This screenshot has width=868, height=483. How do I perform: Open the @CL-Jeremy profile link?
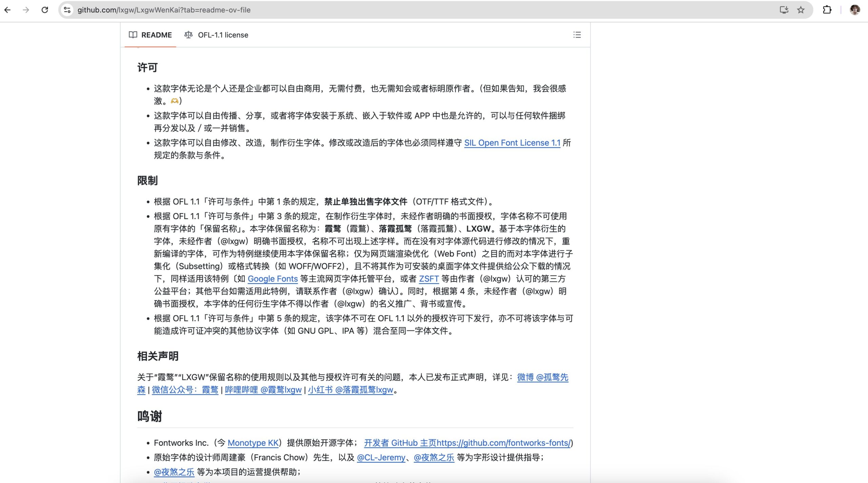click(381, 458)
